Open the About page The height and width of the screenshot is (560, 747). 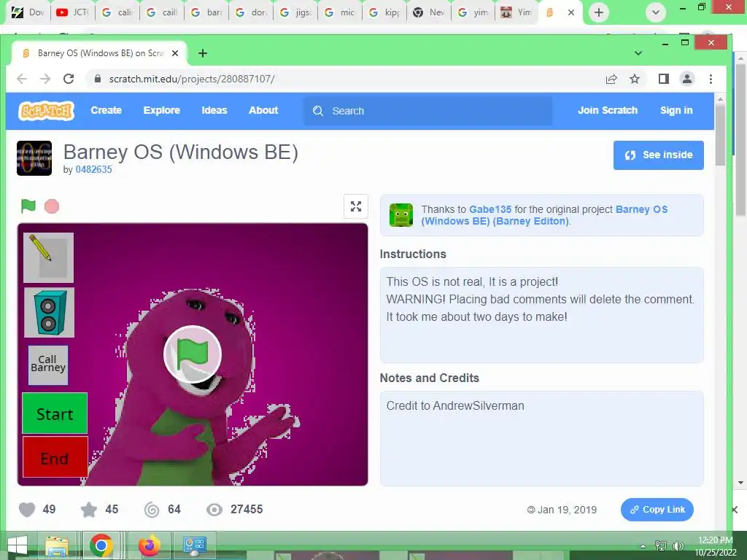point(263,111)
